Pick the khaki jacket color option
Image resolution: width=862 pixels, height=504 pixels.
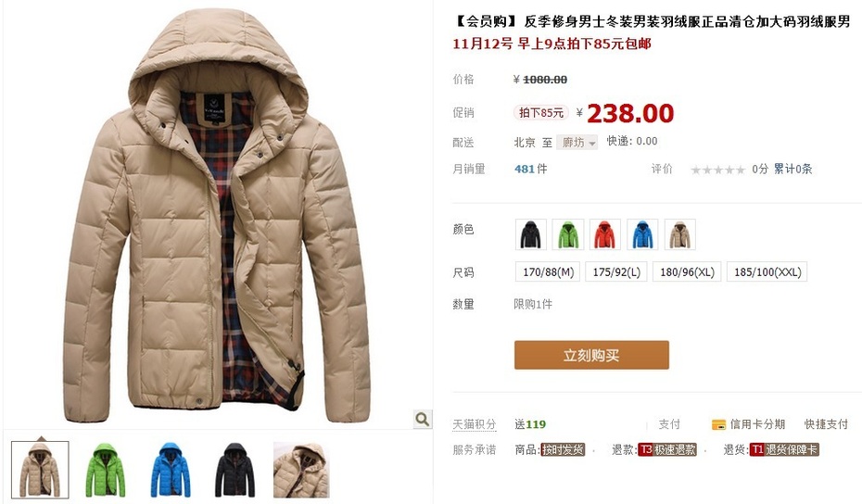pyautogui.click(x=680, y=234)
